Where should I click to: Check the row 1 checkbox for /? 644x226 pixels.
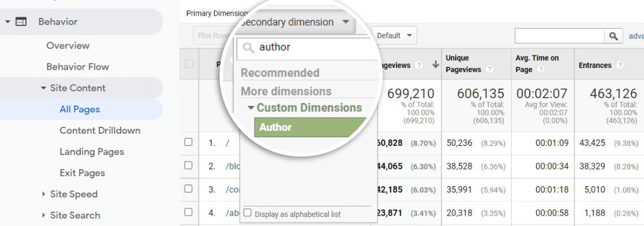pyautogui.click(x=189, y=142)
